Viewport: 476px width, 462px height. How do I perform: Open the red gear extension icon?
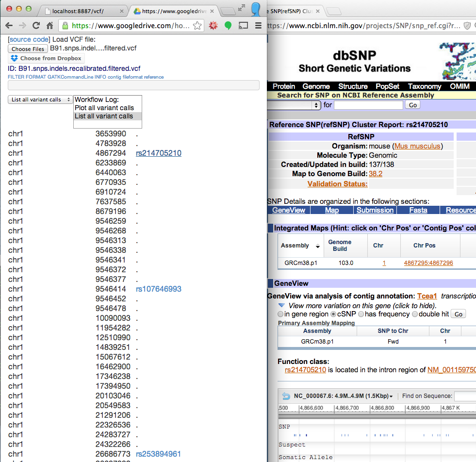pos(213,26)
